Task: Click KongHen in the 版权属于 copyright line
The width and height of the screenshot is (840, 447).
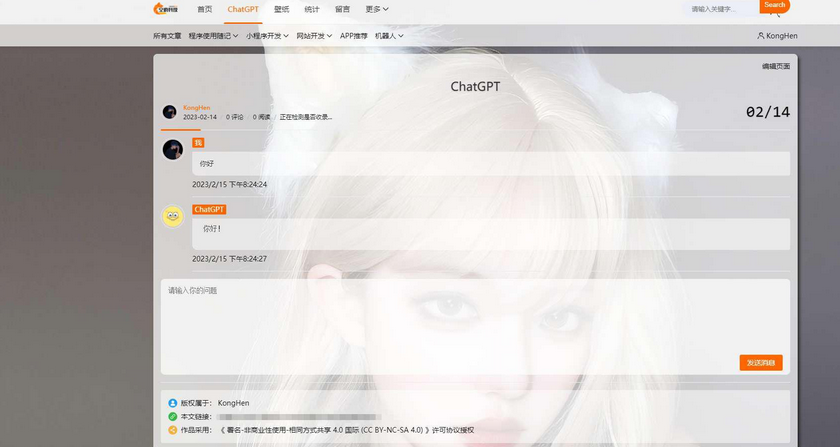Action: pyautogui.click(x=233, y=403)
